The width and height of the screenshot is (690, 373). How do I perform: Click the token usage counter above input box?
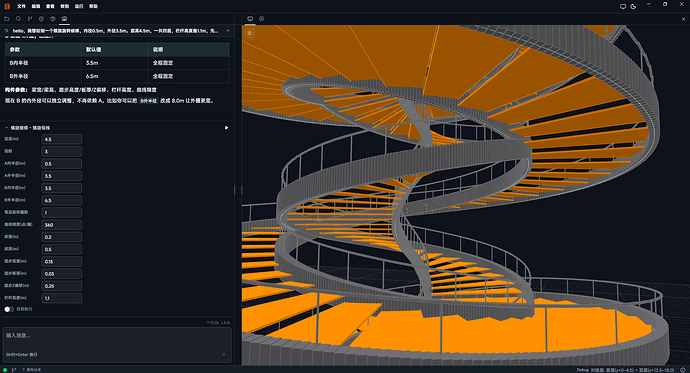(218, 323)
